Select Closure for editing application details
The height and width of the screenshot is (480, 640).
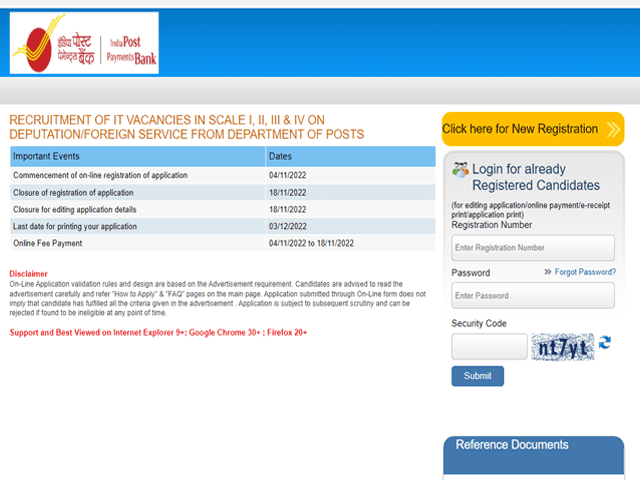[75, 209]
